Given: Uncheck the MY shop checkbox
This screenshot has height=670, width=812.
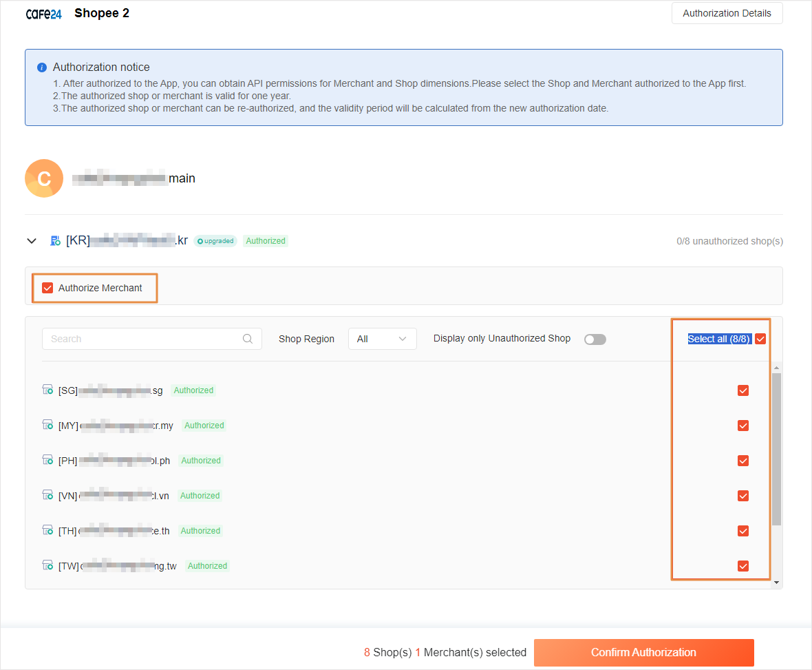Looking at the screenshot, I should tap(743, 426).
